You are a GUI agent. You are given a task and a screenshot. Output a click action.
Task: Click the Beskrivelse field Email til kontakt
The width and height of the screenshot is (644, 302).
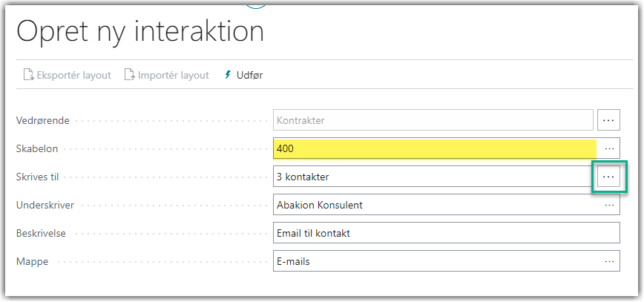[447, 233]
